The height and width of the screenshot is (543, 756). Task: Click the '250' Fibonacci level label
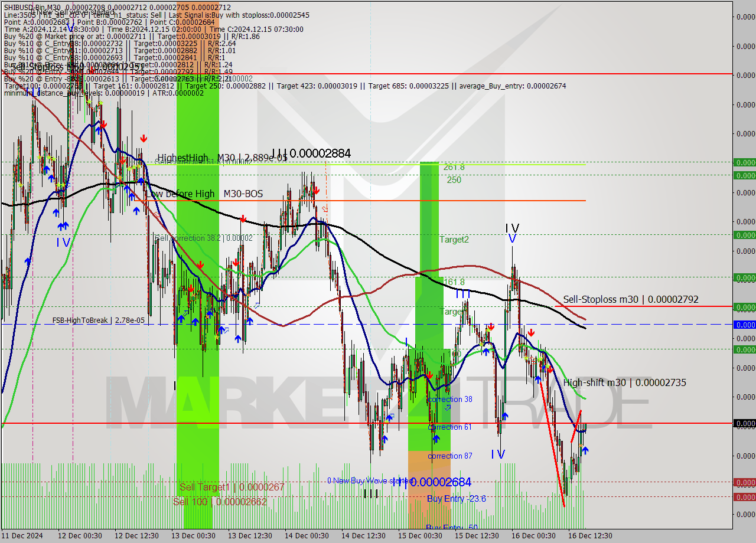point(454,179)
